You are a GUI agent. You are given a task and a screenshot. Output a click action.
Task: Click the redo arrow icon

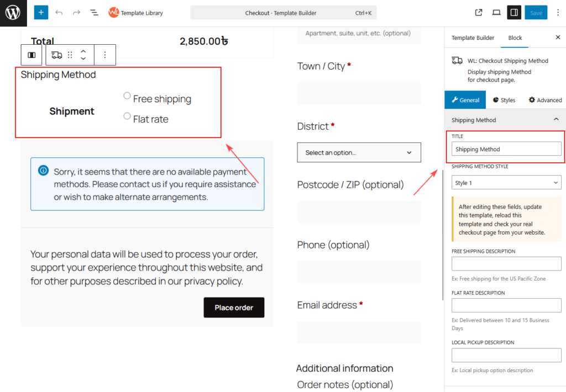[76, 12]
